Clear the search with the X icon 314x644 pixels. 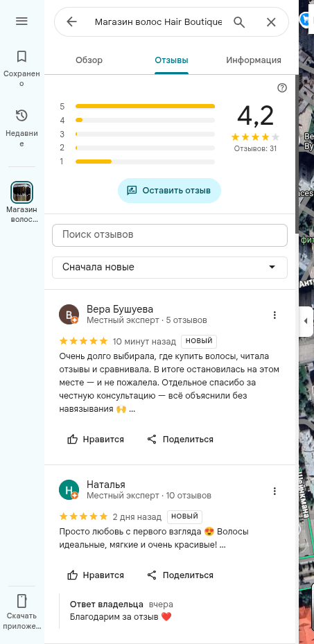[271, 22]
